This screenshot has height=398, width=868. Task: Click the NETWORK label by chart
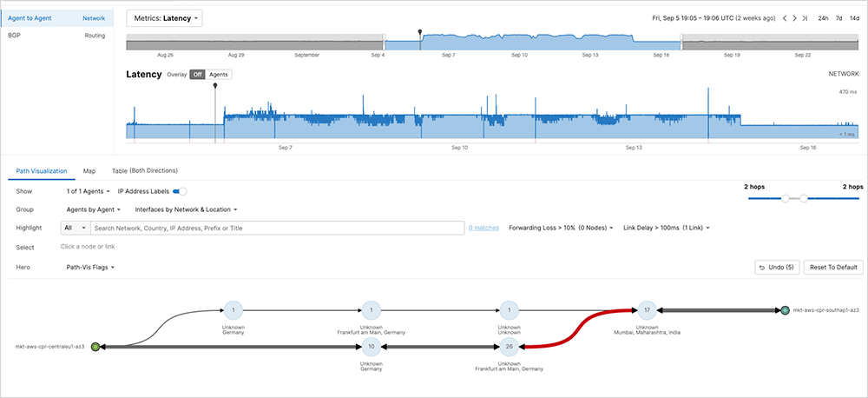(x=843, y=74)
